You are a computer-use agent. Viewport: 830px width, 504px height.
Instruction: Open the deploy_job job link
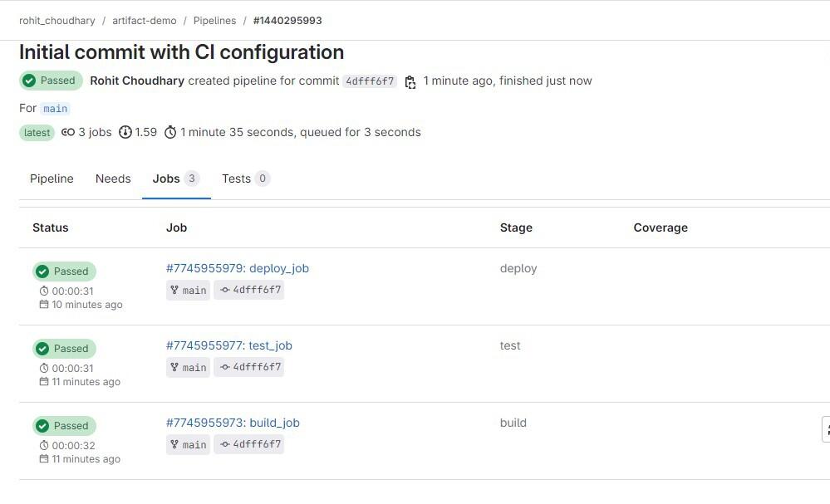(238, 268)
